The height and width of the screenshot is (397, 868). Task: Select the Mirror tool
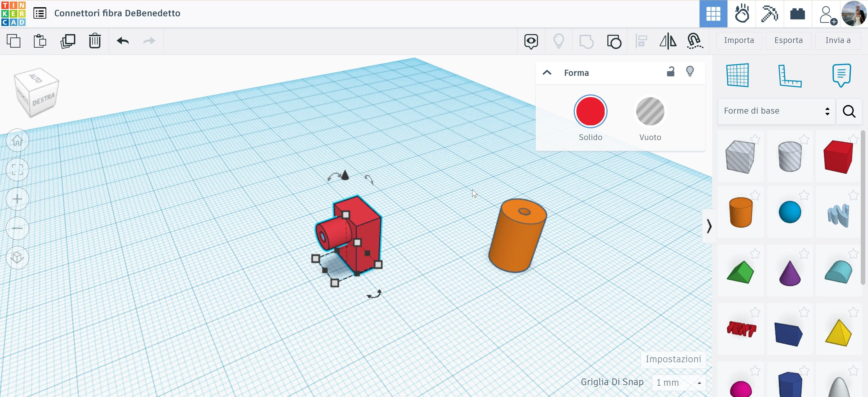point(668,41)
